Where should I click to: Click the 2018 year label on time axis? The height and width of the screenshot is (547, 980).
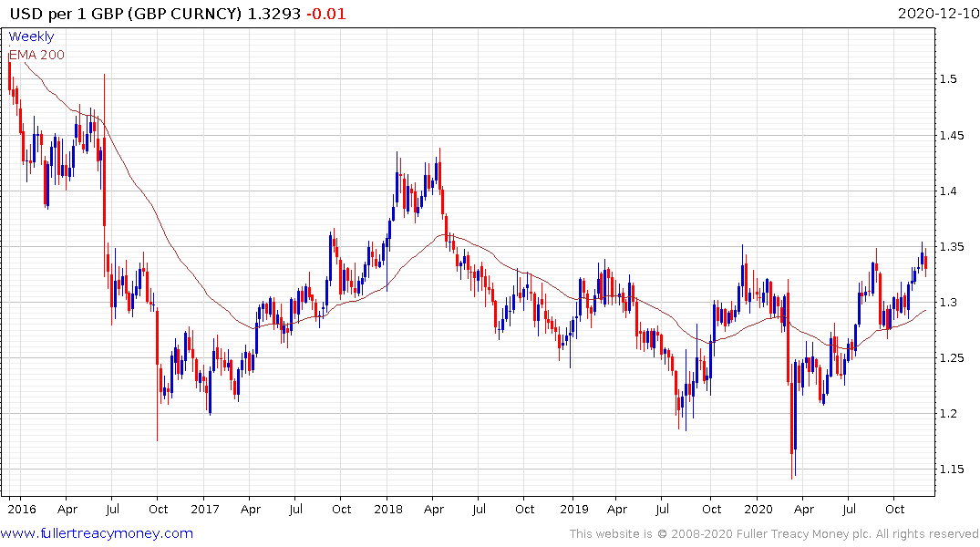coord(388,509)
